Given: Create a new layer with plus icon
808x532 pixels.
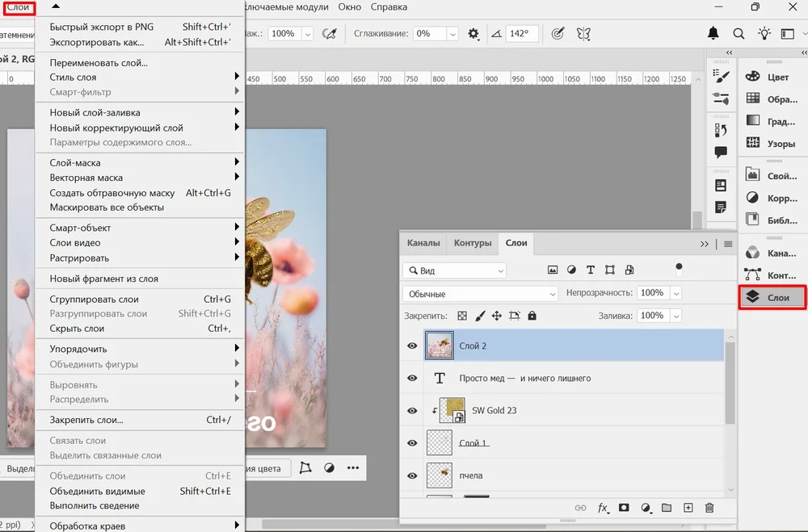Looking at the screenshot, I should (688, 508).
